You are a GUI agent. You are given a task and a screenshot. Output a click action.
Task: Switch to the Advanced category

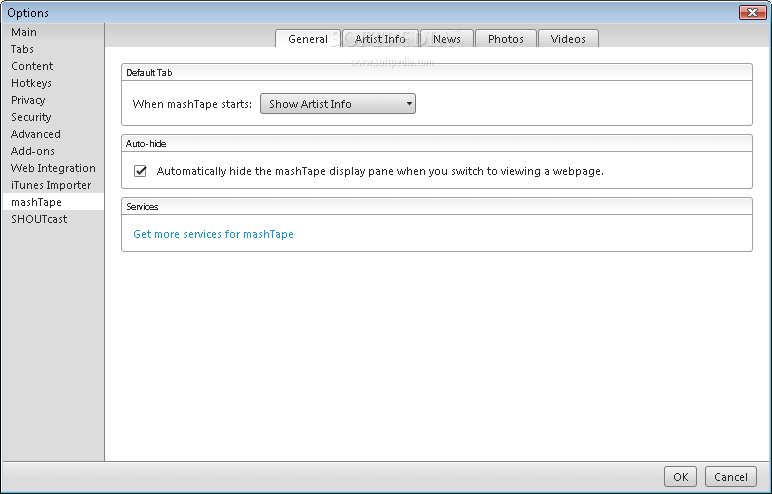point(53,134)
